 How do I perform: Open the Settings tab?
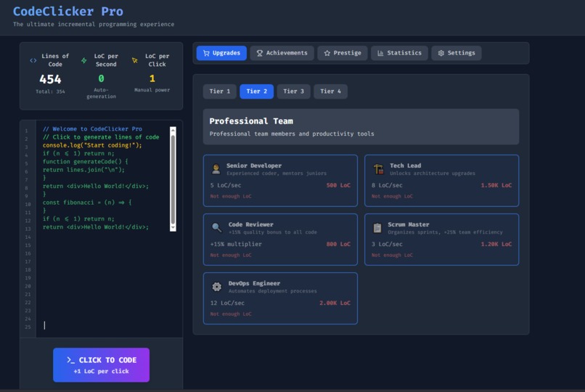pyautogui.click(x=457, y=53)
